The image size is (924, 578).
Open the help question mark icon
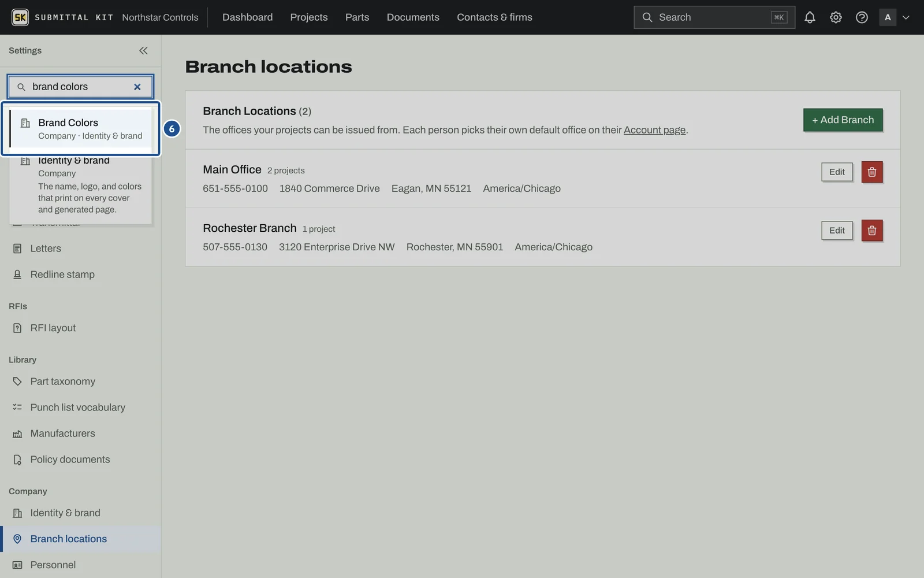click(x=862, y=17)
